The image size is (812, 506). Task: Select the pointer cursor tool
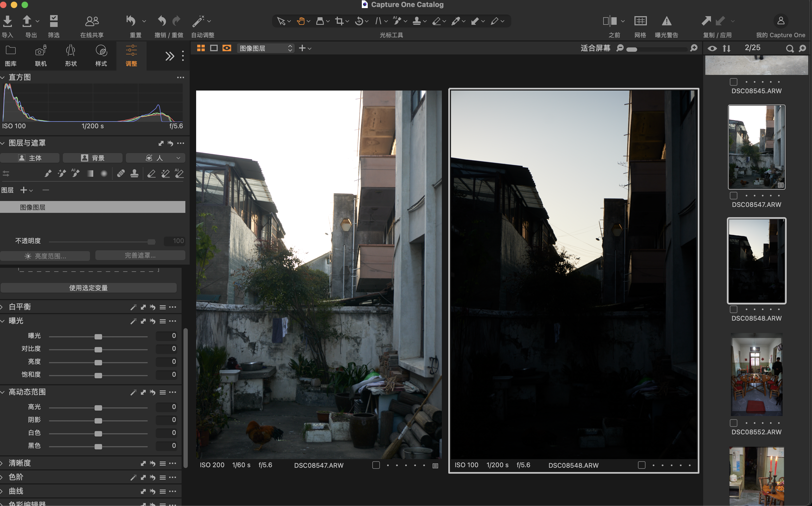[281, 21]
